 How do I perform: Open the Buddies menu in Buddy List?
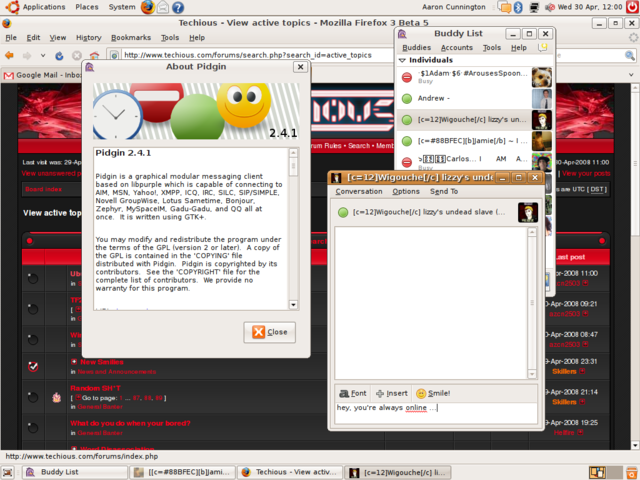[x=416, y=48]
